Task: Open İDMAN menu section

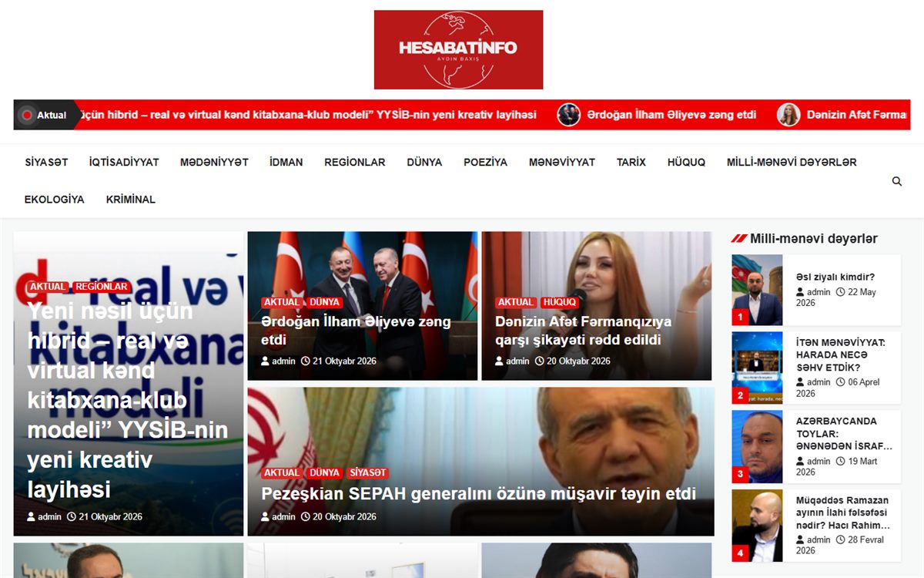Action: (x=286, y=162)
